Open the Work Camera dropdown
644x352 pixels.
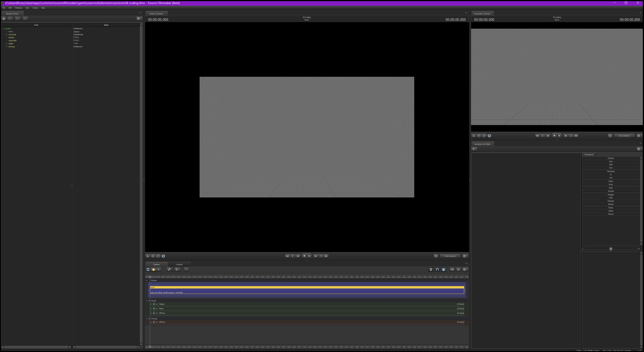click(450, 256)
